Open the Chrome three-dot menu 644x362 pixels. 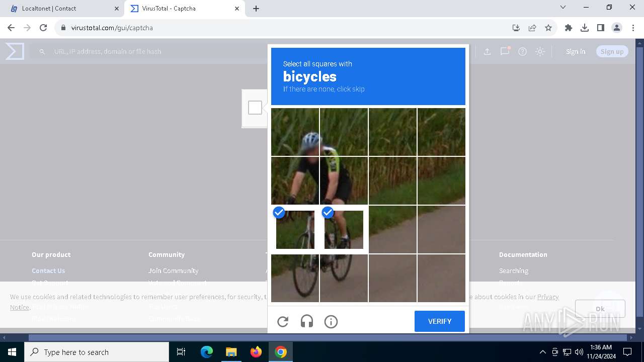(633, 28)
